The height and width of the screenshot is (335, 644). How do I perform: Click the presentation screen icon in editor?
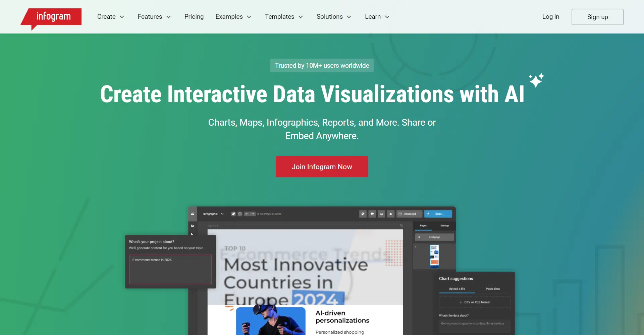tap(381, 214)
